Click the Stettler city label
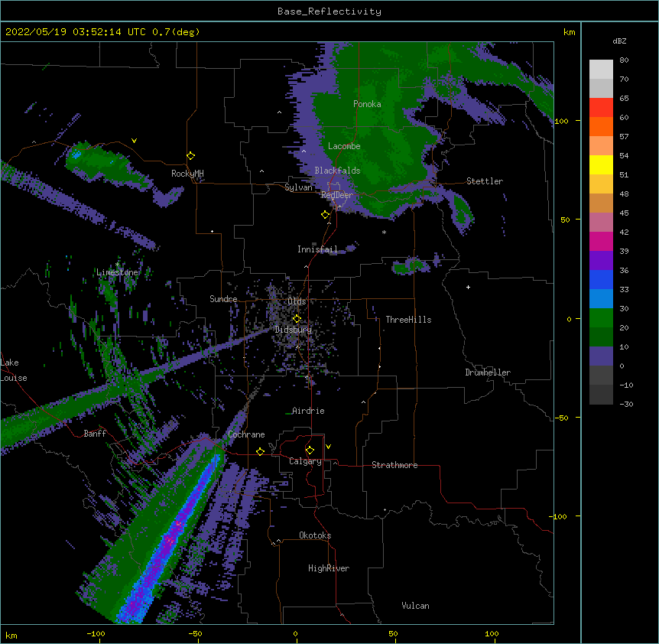The image size is (659, 644). (x=485, y=181)
